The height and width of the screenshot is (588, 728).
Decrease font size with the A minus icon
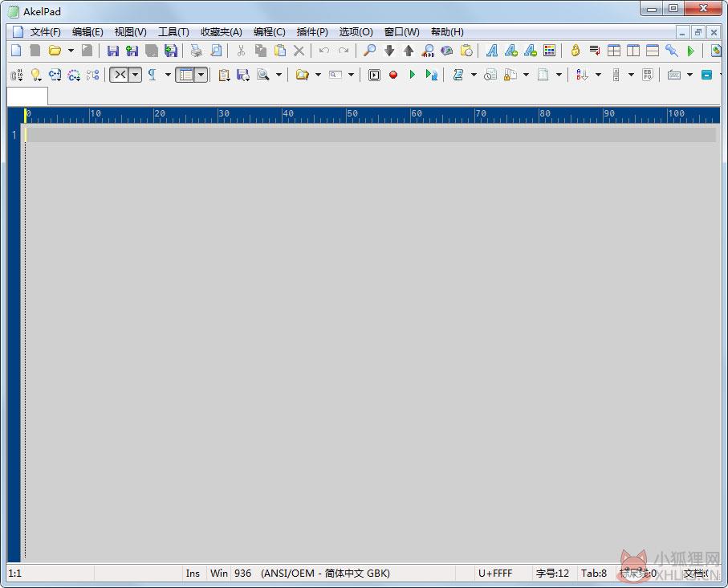pos(531,50)
